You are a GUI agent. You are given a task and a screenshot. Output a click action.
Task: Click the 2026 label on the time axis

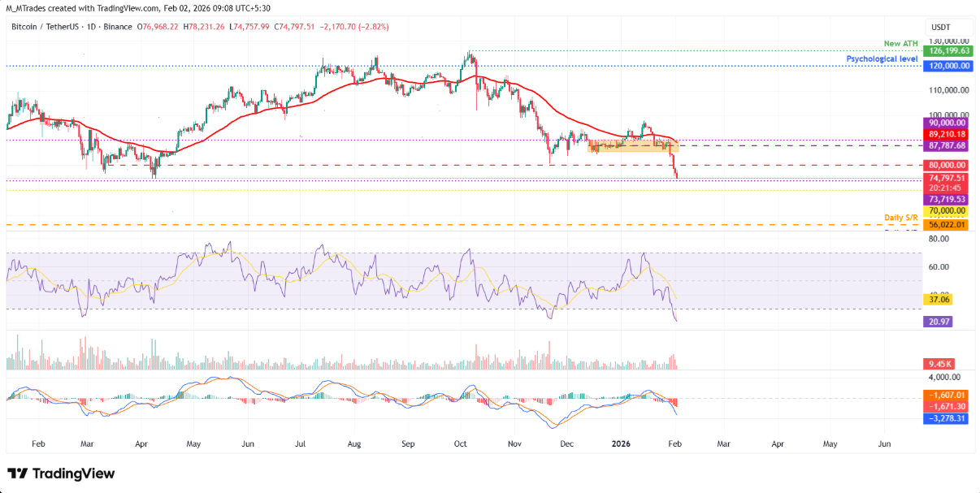pyautogui.click(x=622, y=444)
